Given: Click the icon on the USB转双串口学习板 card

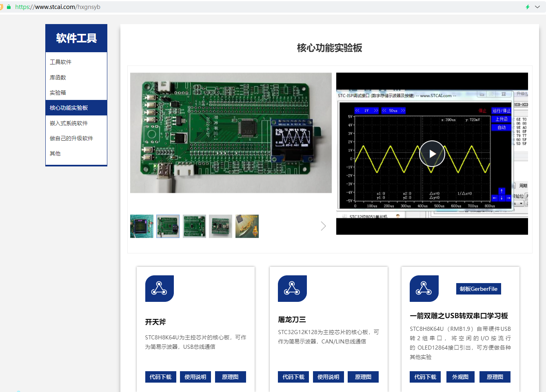Looking at the screenshot, I should click(x=424, y=288).
